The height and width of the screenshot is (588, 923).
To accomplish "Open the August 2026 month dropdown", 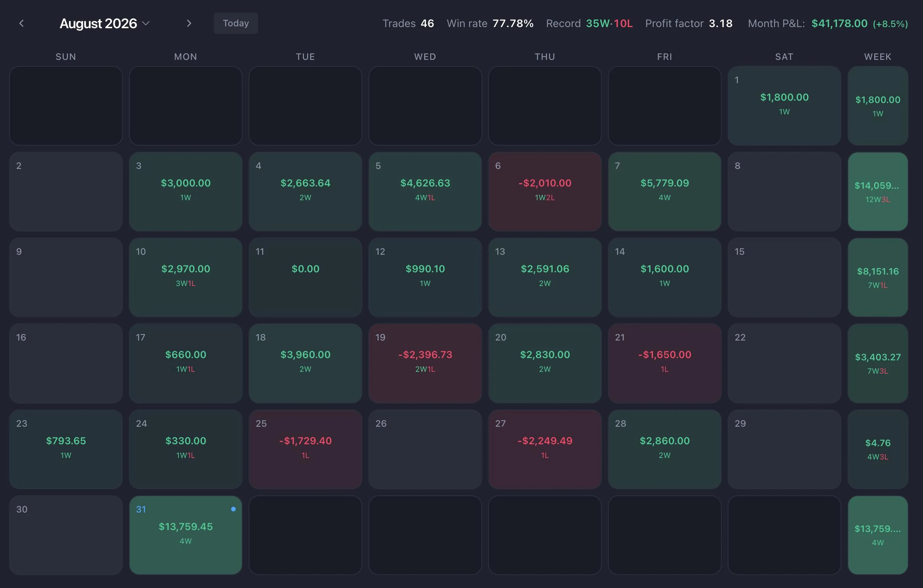I will tap(104, 23).
